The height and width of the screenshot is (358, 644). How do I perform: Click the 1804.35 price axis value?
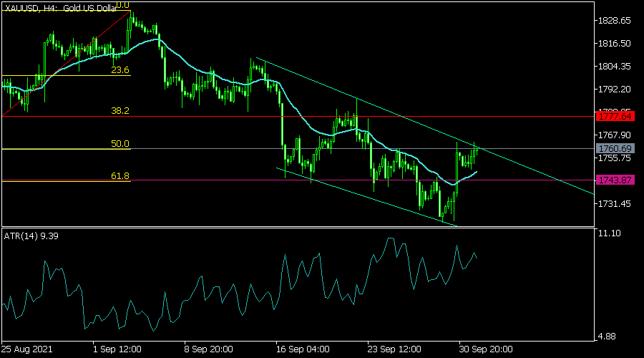pos(614,66)
